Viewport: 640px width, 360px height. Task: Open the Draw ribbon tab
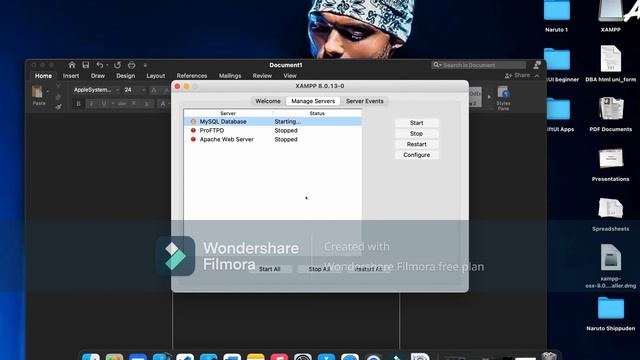click(x=98, y=76)
